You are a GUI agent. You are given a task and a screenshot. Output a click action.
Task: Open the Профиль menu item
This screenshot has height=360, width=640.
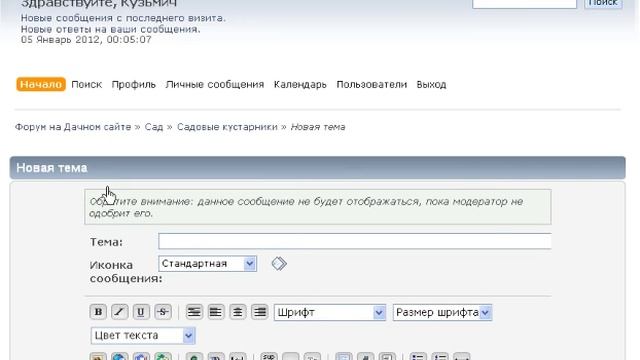tap(134, 84)
